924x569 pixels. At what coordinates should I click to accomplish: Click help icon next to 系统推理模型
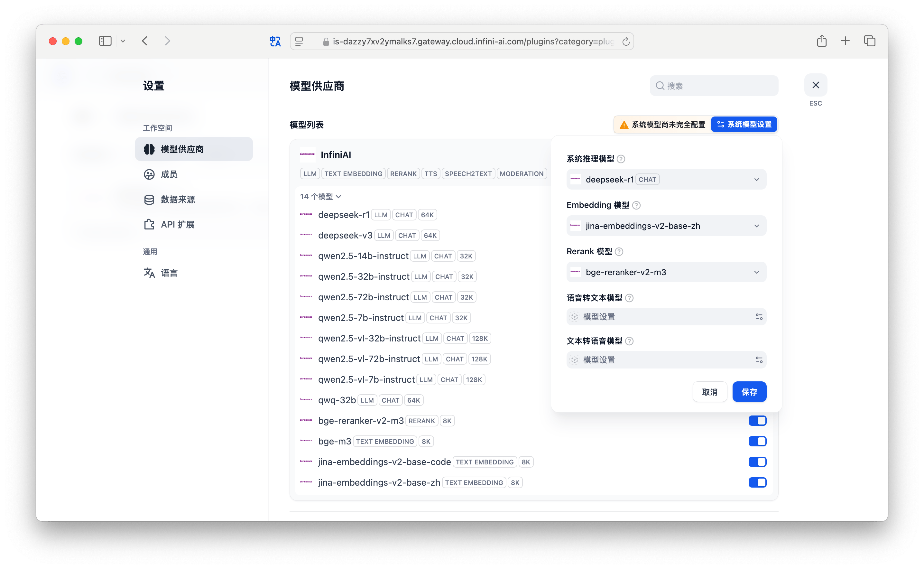pyautogui.click(x=621, y=159)
